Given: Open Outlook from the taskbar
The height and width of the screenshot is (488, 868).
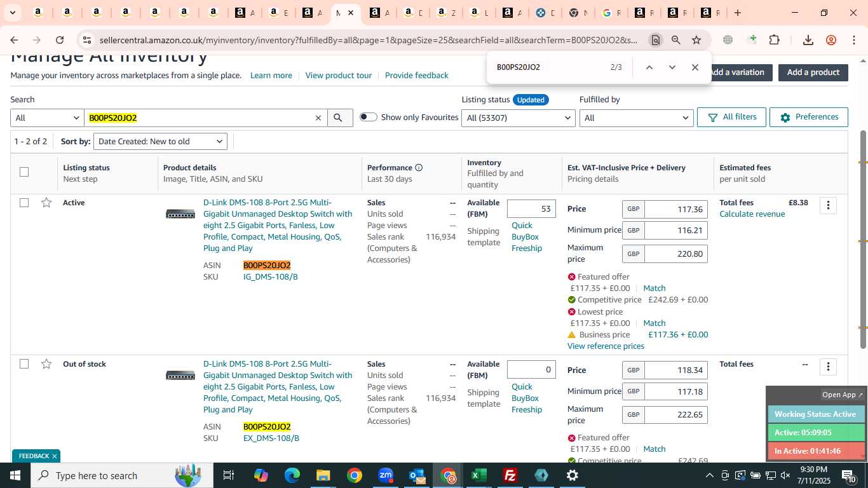Looking at the screenshot, I should click(417, 475).
